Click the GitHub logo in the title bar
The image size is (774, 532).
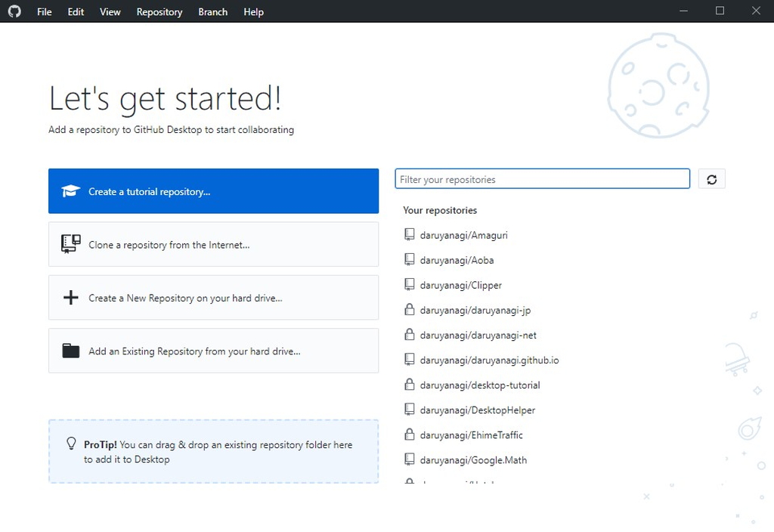14,11
